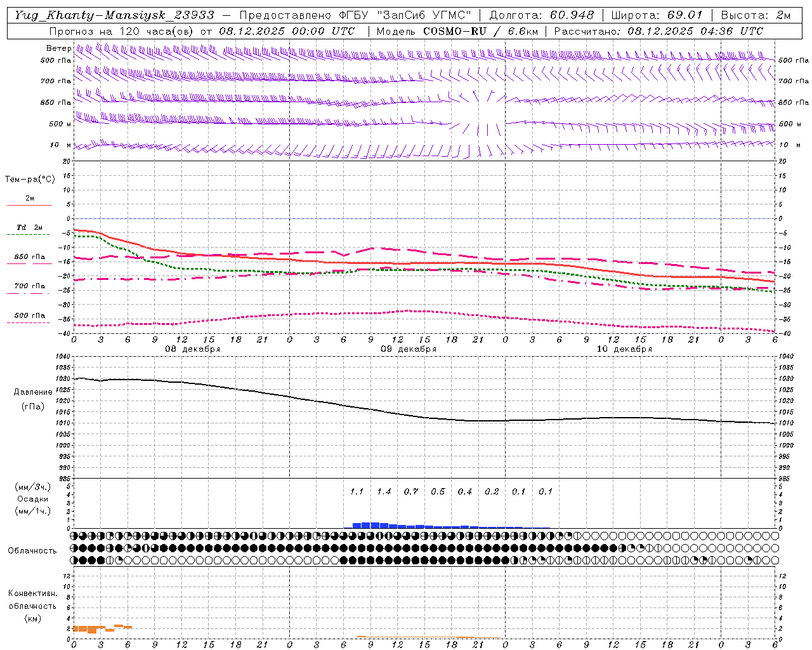Click the 10 м level label left of the wind barbs

[60, 145]
